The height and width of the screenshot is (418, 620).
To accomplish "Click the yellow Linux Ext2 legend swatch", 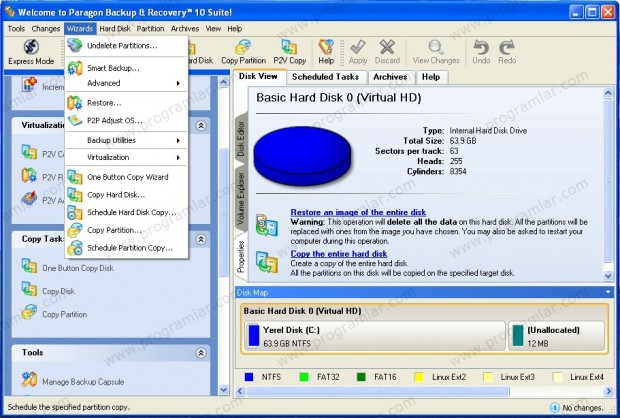I will 419,377.
